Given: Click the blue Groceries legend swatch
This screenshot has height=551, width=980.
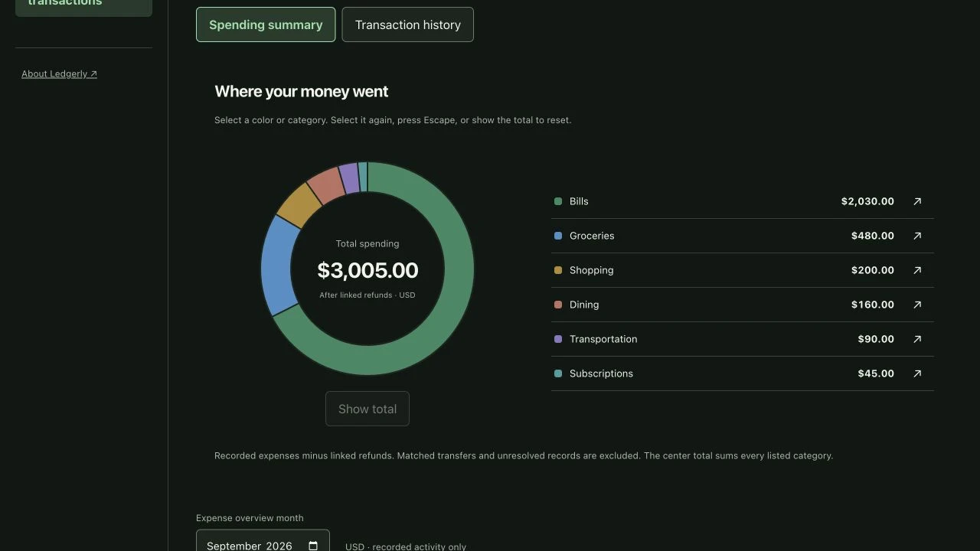Looking at the screenshot, I should pos(558,236).
